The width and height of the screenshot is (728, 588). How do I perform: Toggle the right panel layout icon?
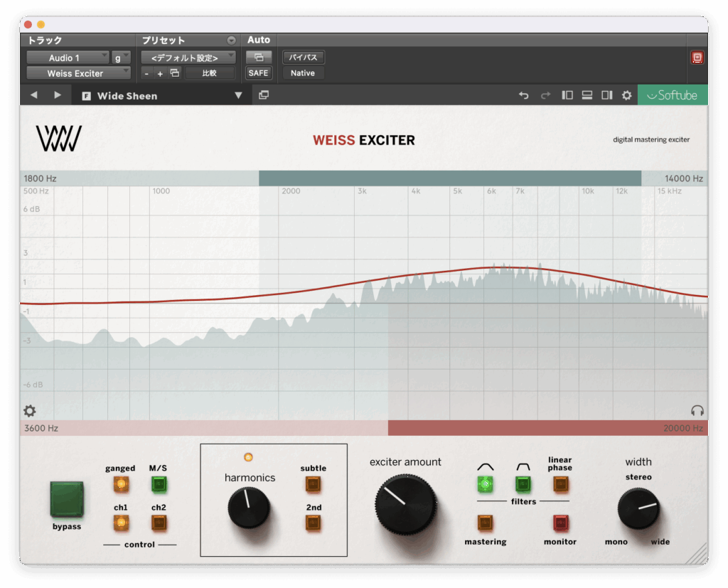tap(607, 95)
